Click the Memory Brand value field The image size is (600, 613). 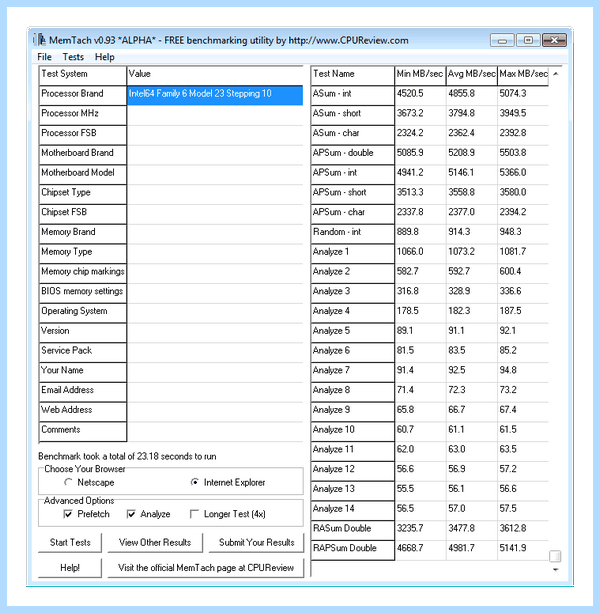tap(215, 234)
